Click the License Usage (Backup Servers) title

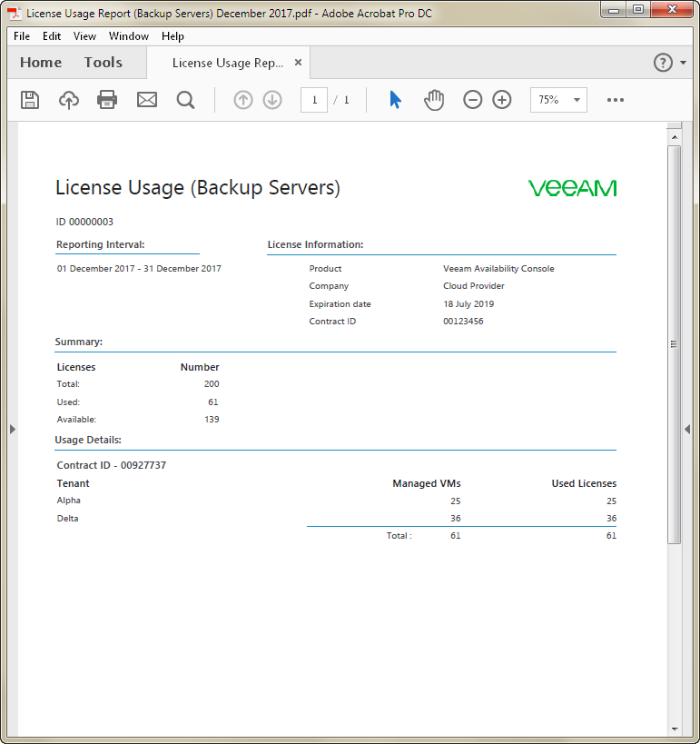pyautogui.click(x=198, y=187)
